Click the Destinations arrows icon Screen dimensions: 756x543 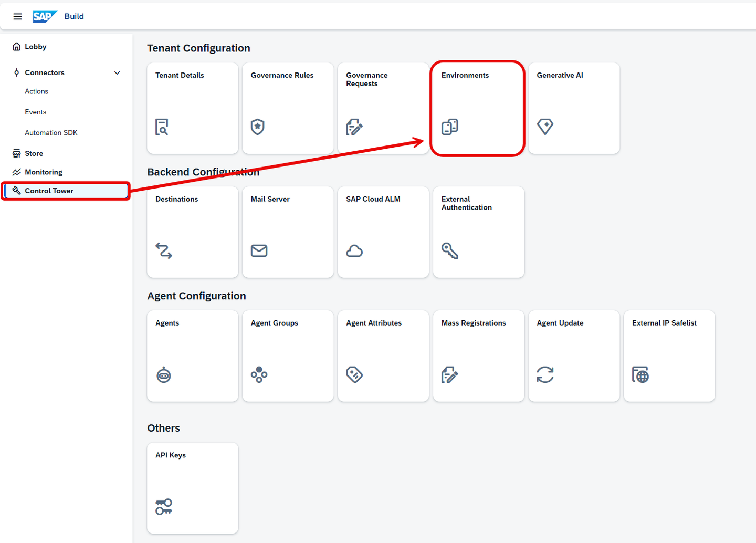pyautogui.click(x=164, y=251)
